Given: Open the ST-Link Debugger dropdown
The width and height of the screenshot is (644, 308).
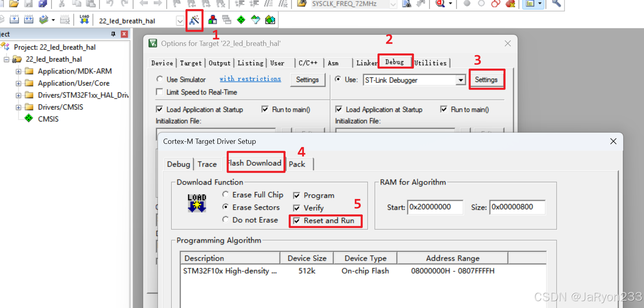Looking at the screenshot, I should click(x=461, y=80).
